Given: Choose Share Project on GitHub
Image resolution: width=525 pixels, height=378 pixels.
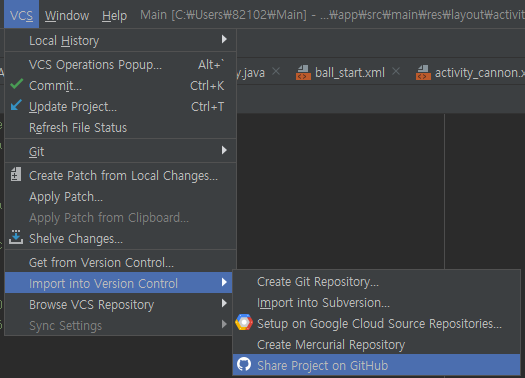Looking at the screenshot, I should click(377, 365).
